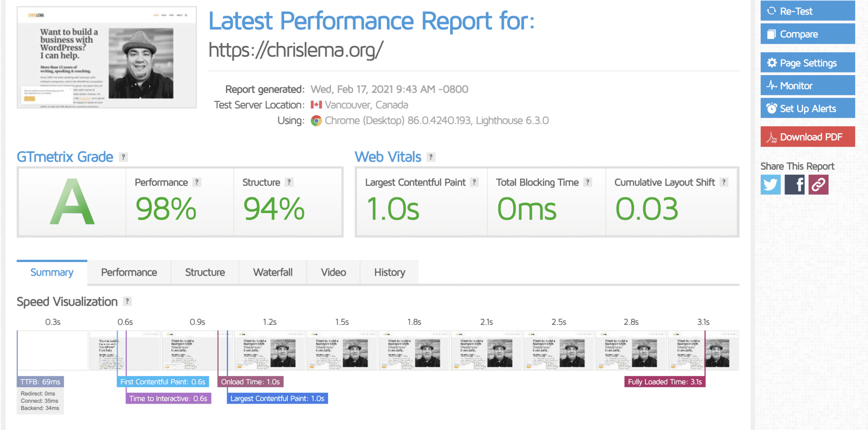Share report on Facebook icon
Image resolution: width=868 pixels, height=430 pixels.
click(794, 185)
